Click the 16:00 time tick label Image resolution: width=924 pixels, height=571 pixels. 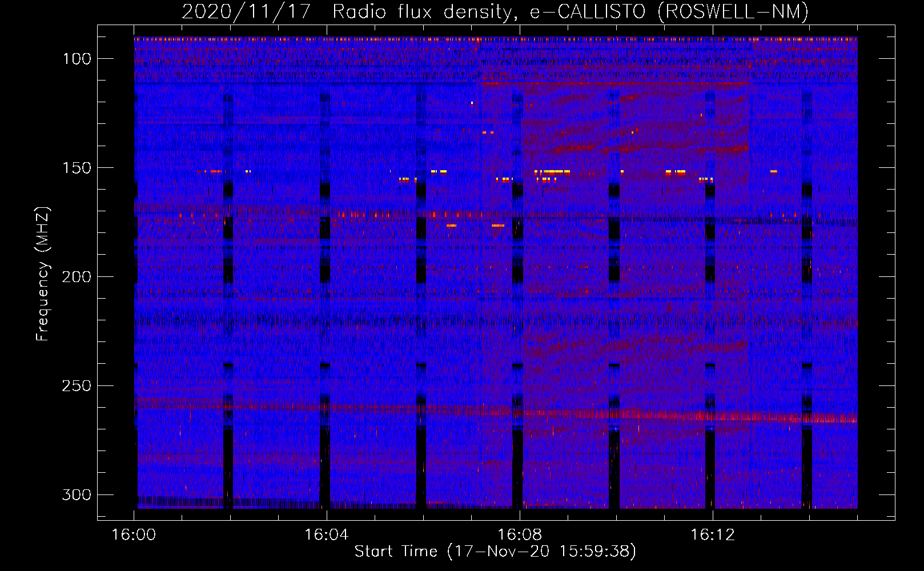[134, 534]
